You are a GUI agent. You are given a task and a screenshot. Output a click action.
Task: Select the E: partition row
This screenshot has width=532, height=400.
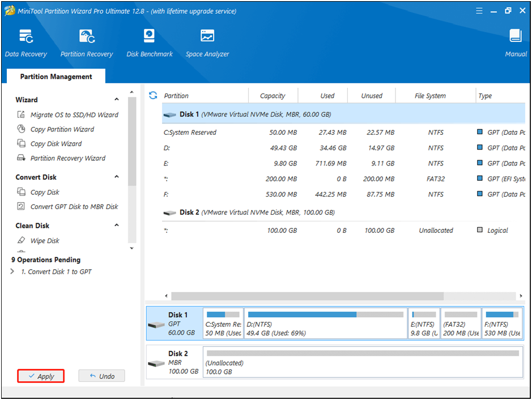coord(343,164)
